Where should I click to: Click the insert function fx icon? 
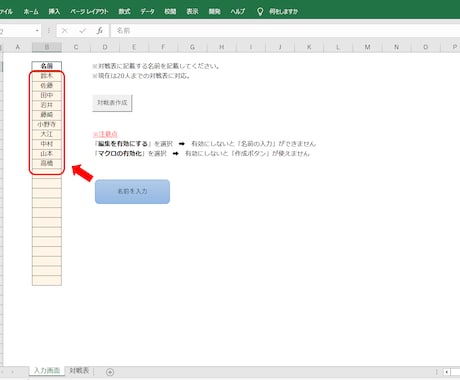pyautogui.click(x=99, y=31)
